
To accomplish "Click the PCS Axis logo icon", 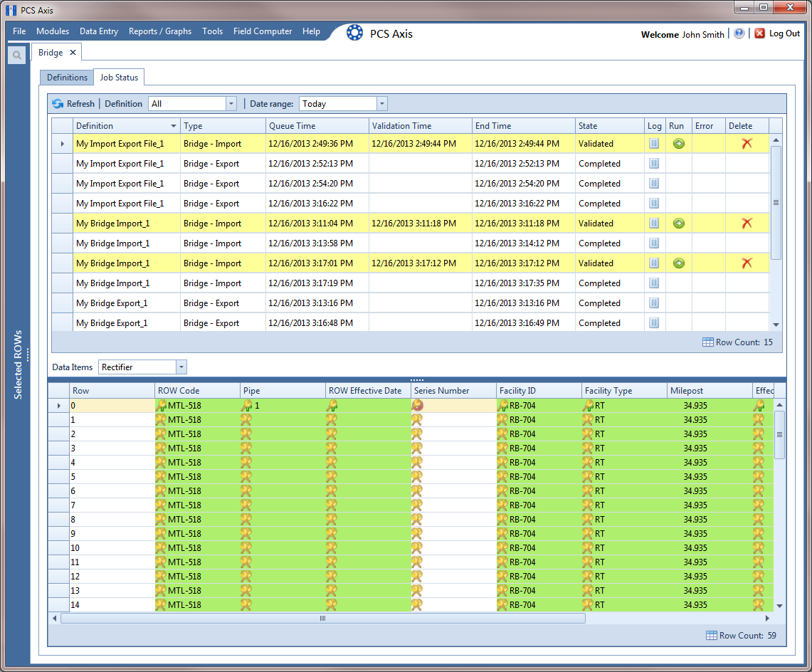I will click(354, 33).
